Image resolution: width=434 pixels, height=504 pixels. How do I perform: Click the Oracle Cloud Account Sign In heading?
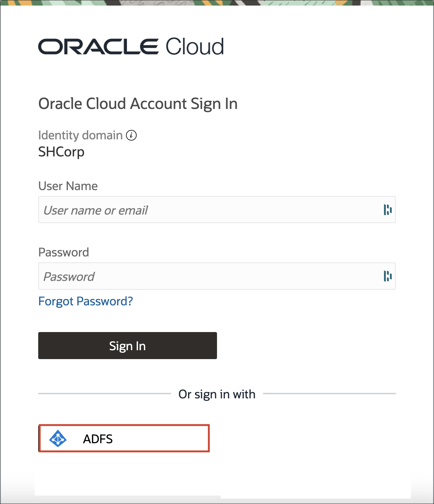tap(138, 104)
